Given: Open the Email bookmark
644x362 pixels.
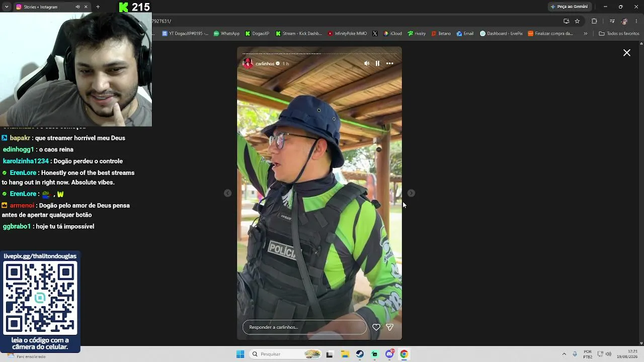Looking at the screenshot, I should pyautogui.click(x=465, y=34).
